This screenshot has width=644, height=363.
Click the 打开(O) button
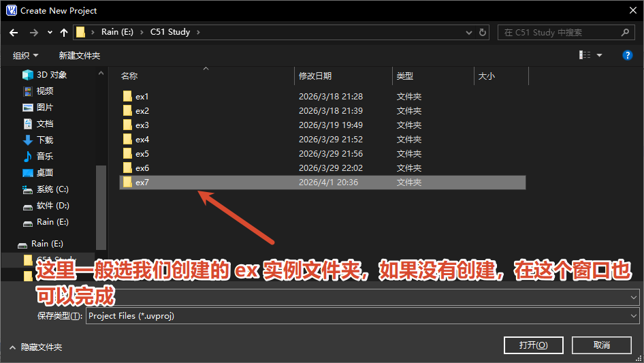click(x=533, y=345)
